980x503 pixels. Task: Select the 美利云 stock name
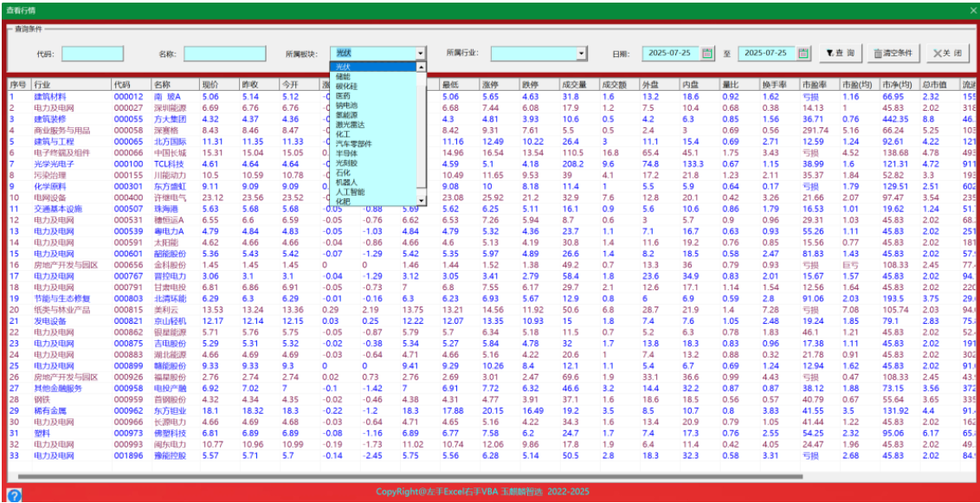(165, 310)
